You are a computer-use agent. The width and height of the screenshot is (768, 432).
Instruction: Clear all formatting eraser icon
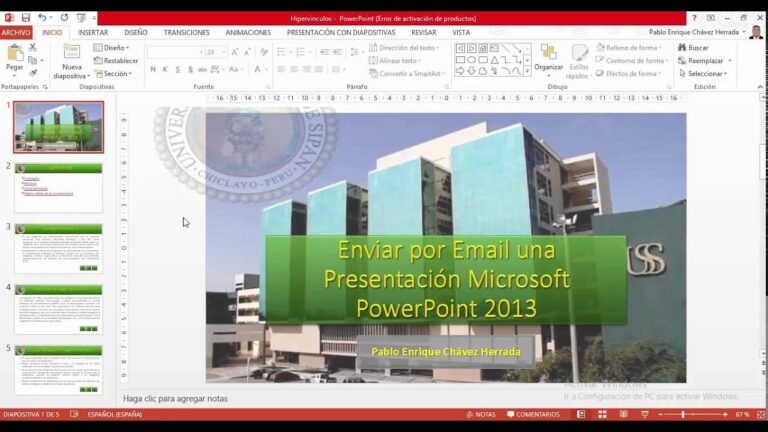pyautogui.click(x=264, y=52)
